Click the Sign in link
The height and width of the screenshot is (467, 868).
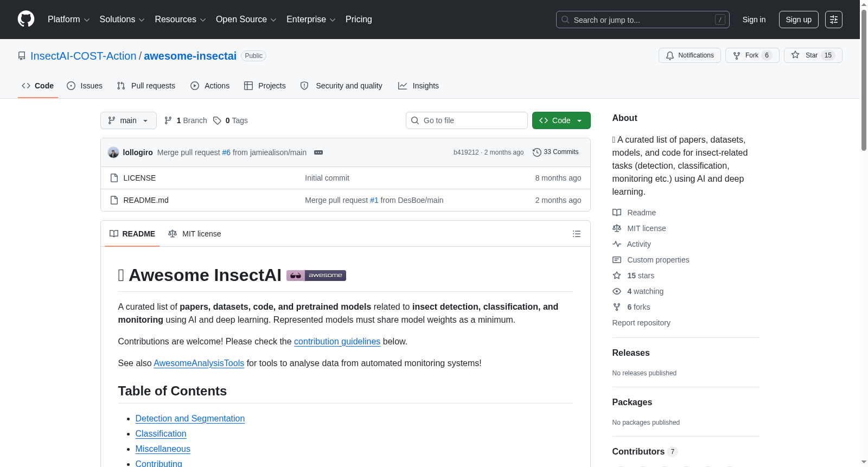[x=754, y=20]
